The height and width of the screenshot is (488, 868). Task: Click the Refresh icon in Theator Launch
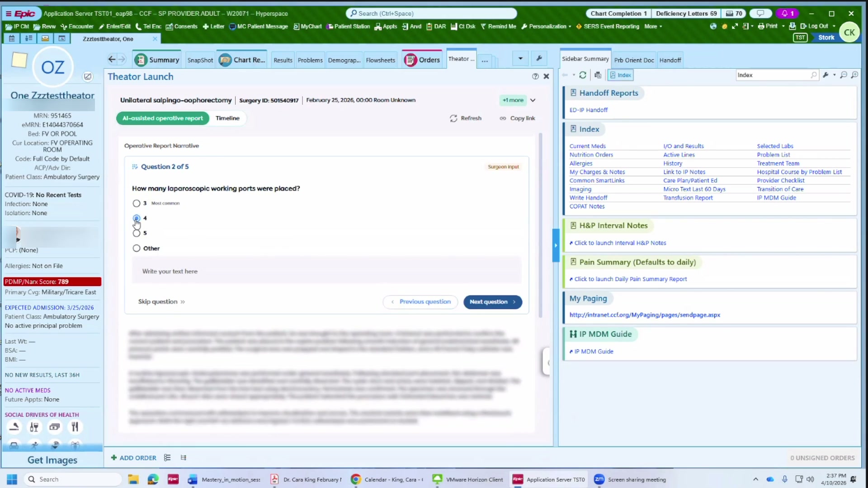coord(453,118)
